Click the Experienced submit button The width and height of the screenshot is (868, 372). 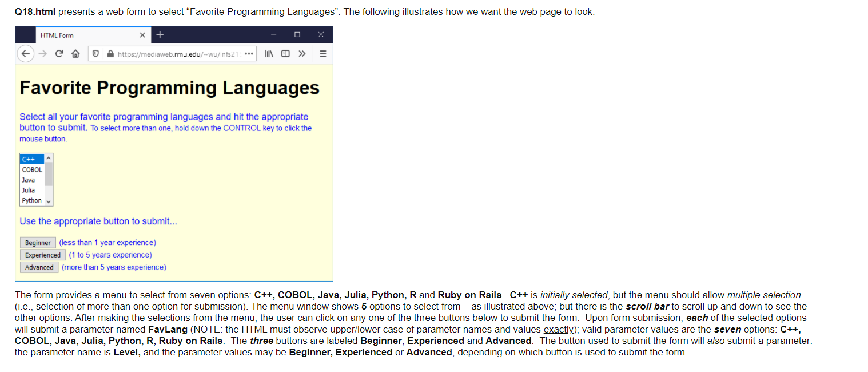point(42,254)
